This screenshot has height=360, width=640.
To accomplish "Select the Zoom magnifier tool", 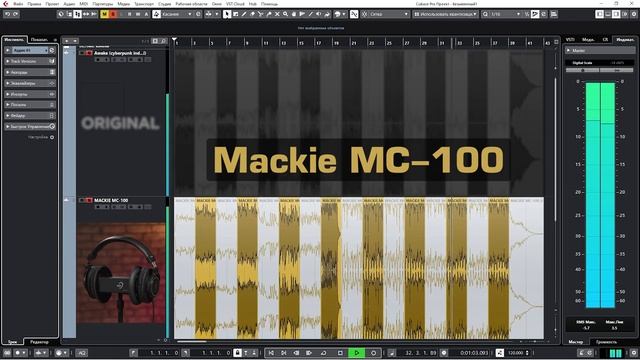I will point(285,14).
